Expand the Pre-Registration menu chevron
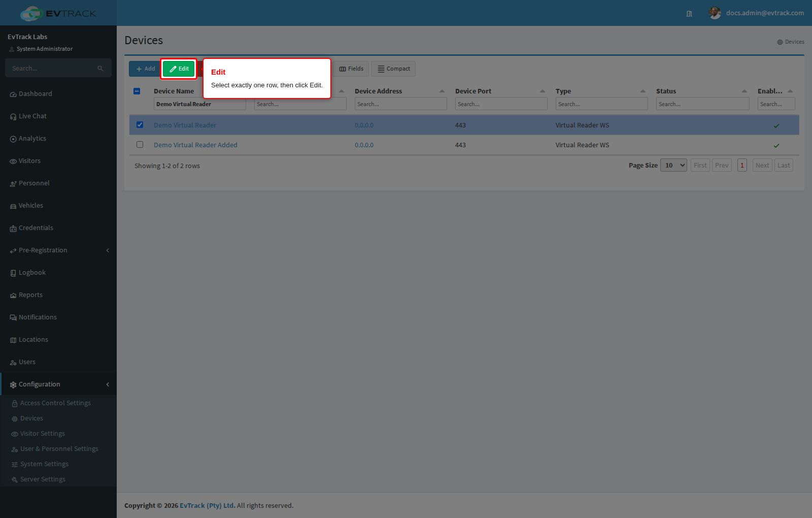812x518 pixels. pos(108,250)
